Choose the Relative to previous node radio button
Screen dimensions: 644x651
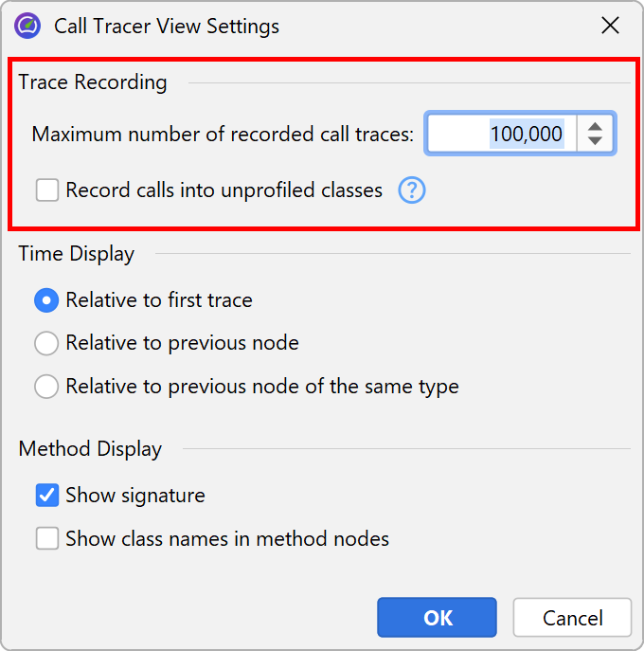pyautogui.click(x=46, y=343)
